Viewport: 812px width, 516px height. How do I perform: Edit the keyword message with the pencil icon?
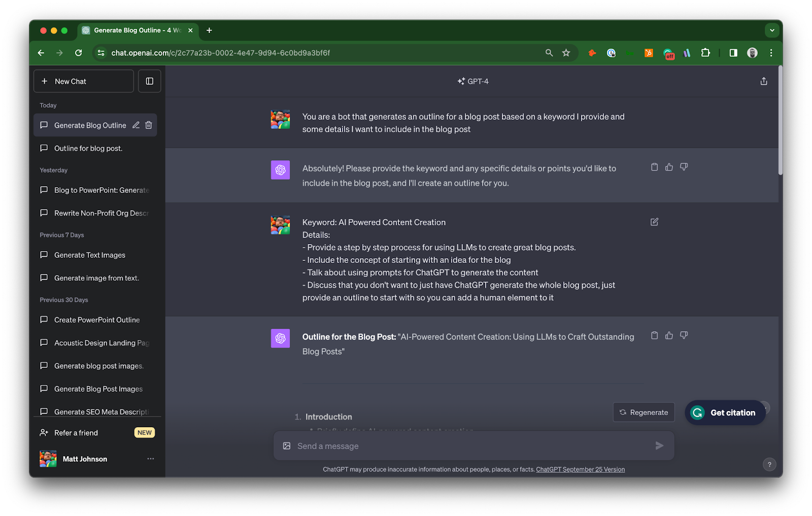coord(654,222)
